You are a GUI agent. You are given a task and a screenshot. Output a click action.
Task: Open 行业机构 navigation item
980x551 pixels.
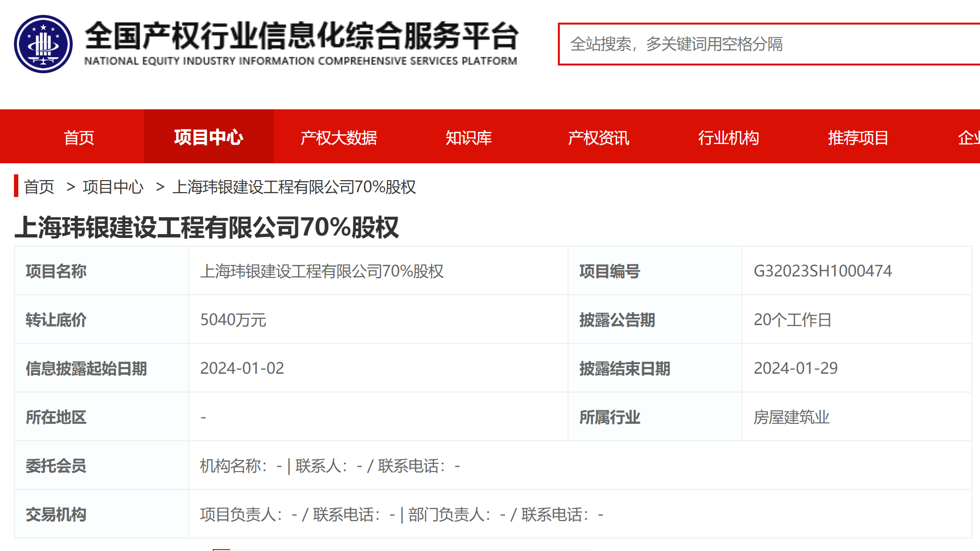(x=728, y=138)
